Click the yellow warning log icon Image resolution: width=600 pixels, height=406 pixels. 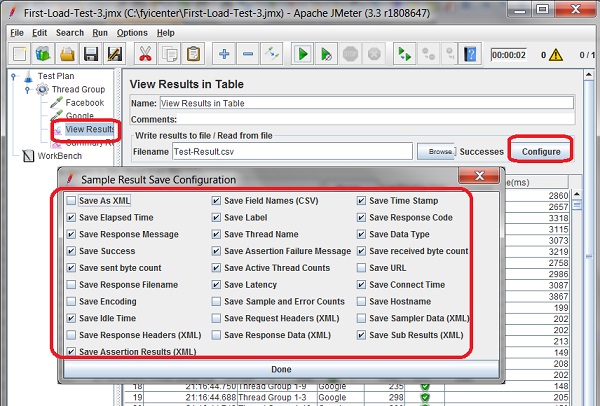[x=555, y=55]
